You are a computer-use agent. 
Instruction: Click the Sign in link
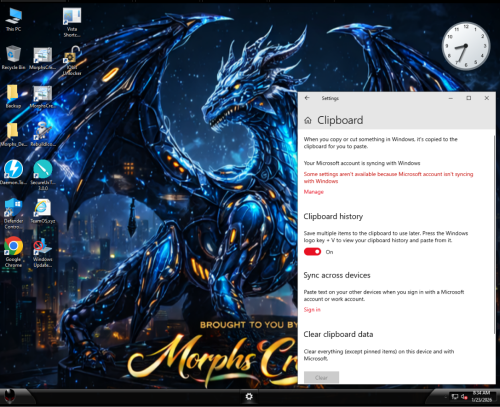312,310
